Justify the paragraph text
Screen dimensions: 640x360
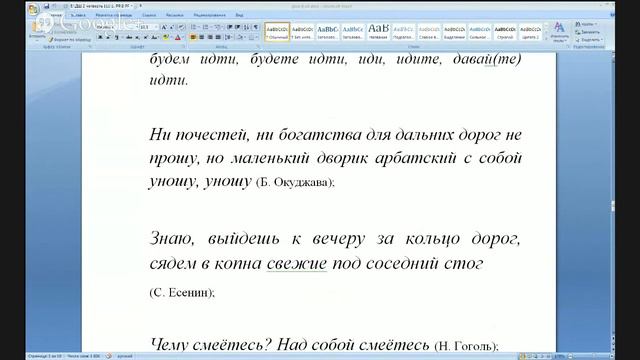point(218,37)
